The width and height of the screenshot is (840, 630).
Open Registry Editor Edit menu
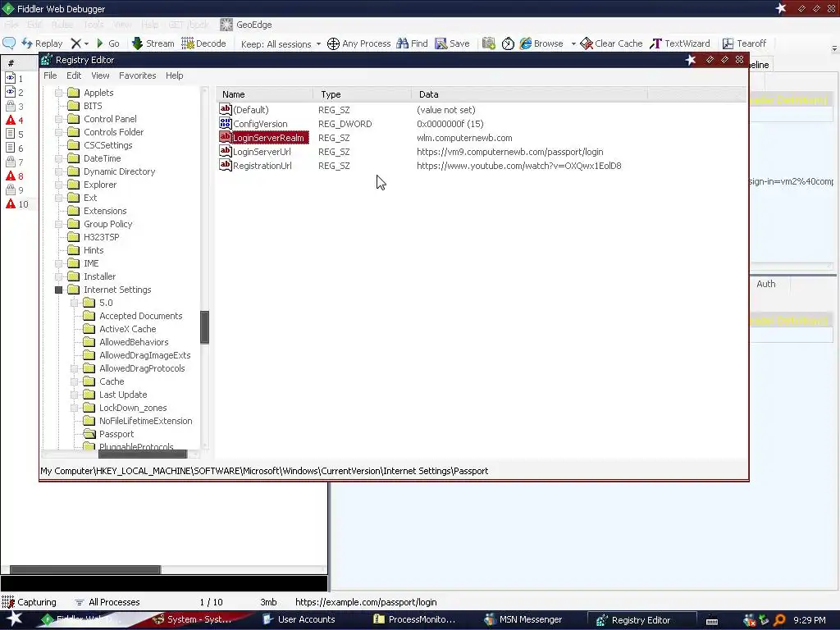coord(74,75)
